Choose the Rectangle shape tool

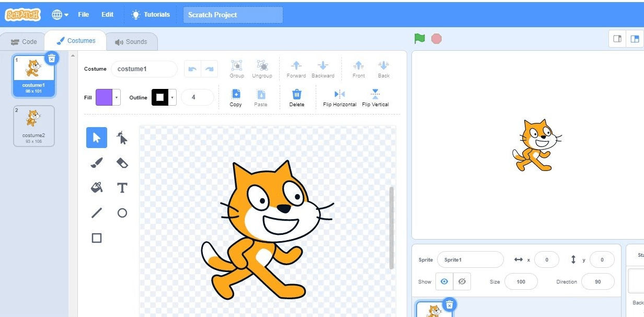click(97, 238)
